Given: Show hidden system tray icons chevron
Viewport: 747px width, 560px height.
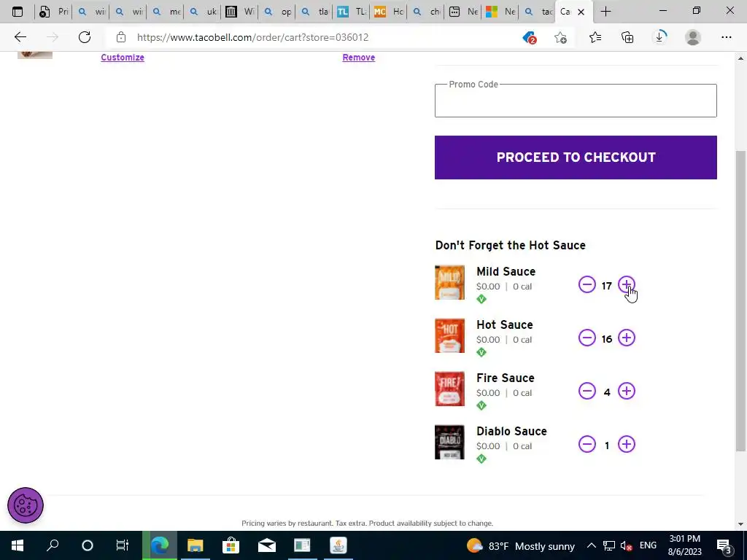Looking at the screenshot, I should click(x=591, y=545).
